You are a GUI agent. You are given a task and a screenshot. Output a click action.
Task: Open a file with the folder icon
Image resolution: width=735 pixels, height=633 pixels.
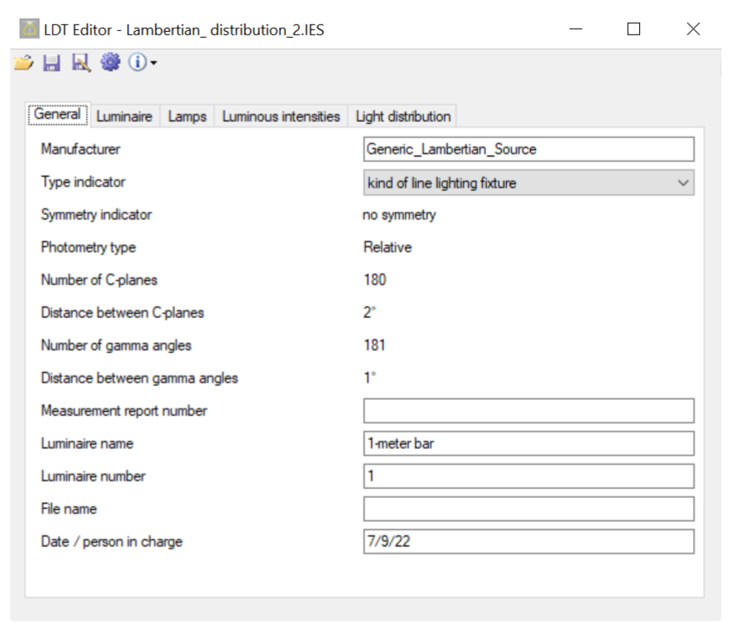tap(23, 62)
